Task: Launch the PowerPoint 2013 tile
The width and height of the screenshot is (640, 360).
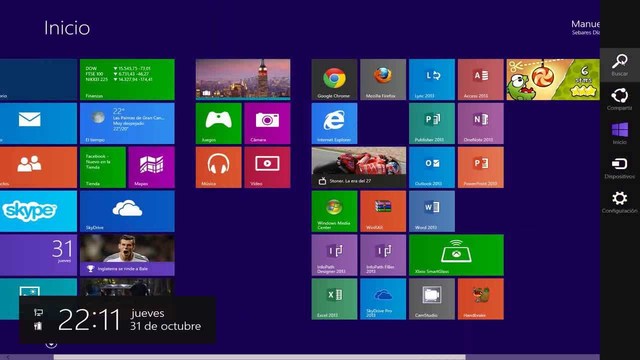Action: point(480,167)
